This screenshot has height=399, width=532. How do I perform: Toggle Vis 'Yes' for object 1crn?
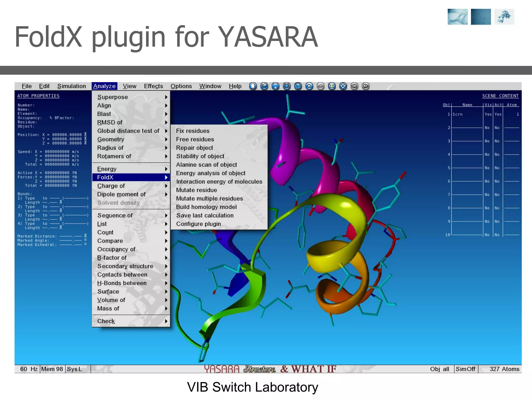488,114
